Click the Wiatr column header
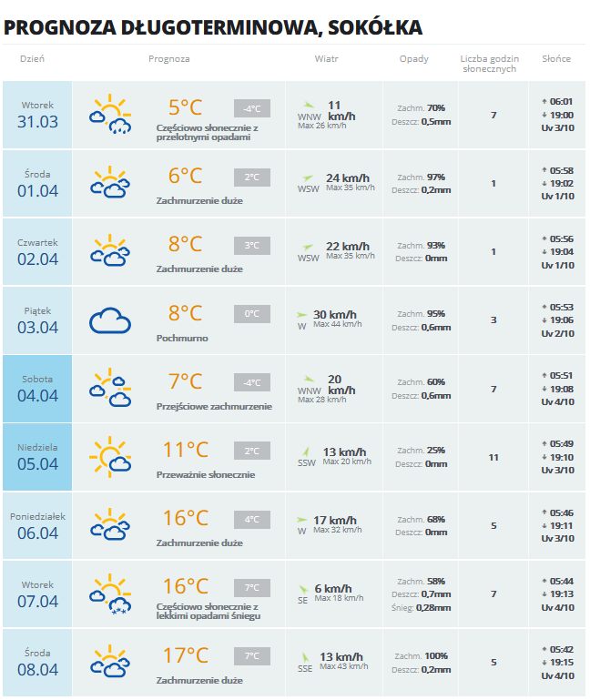 pos(326,59)
